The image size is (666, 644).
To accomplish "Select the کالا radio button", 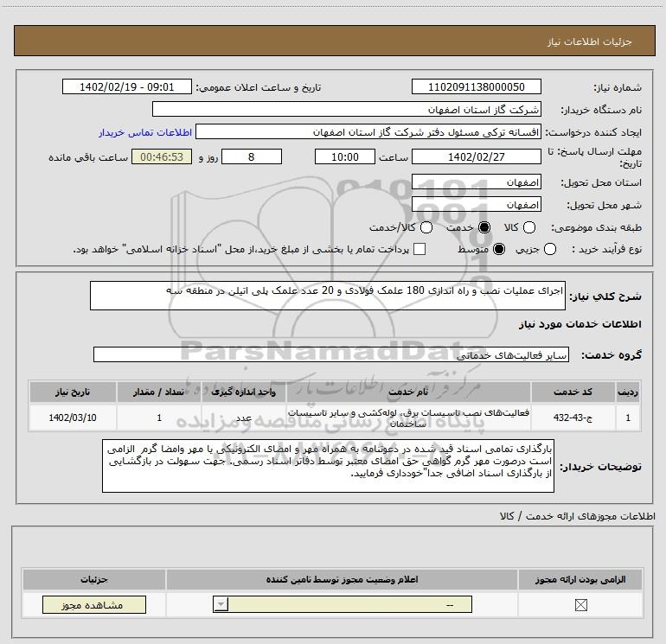I will click(x=529, y=227).
